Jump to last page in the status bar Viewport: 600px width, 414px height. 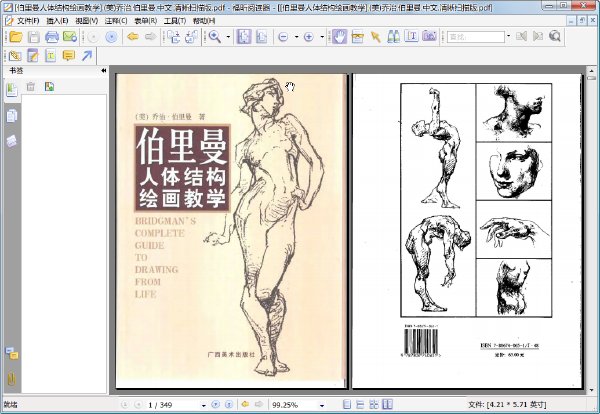point(229,404)
